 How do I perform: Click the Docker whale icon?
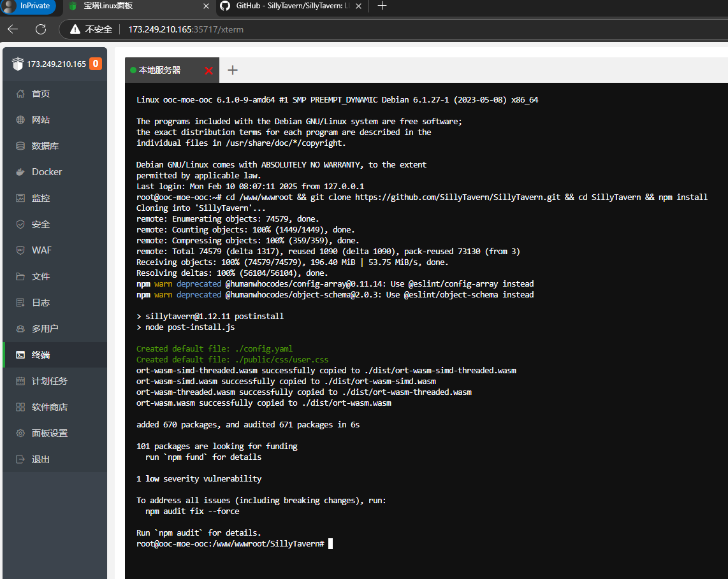20,172
